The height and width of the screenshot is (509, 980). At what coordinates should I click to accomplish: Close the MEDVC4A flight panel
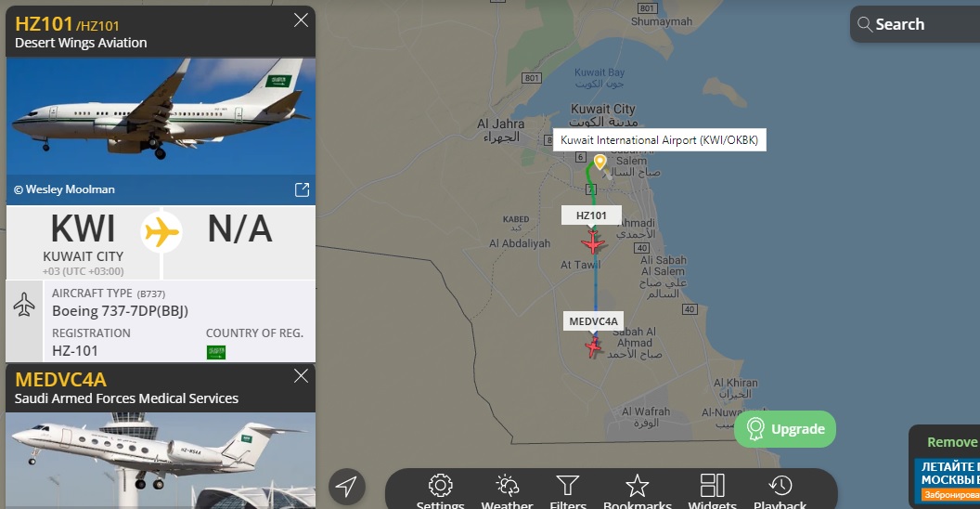[301, 376]
